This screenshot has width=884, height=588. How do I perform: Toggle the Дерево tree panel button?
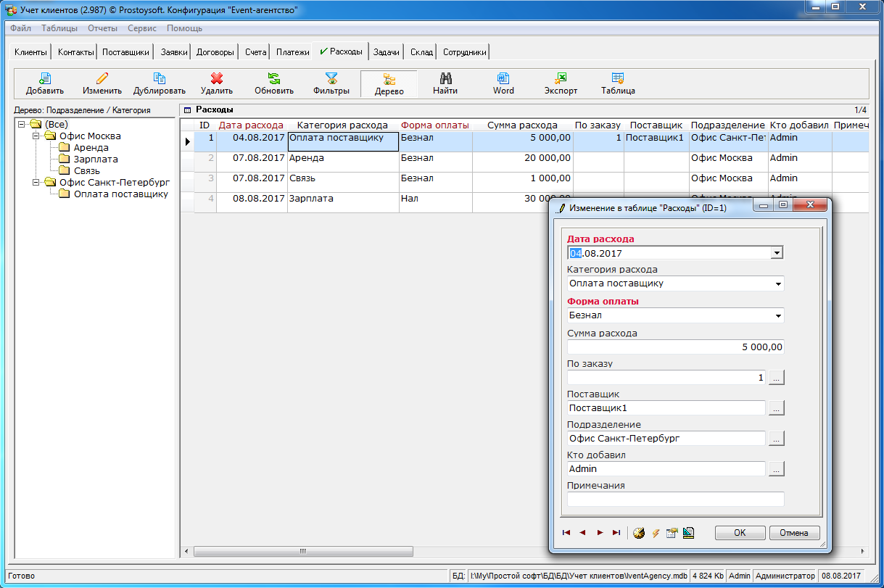point(389,83)
